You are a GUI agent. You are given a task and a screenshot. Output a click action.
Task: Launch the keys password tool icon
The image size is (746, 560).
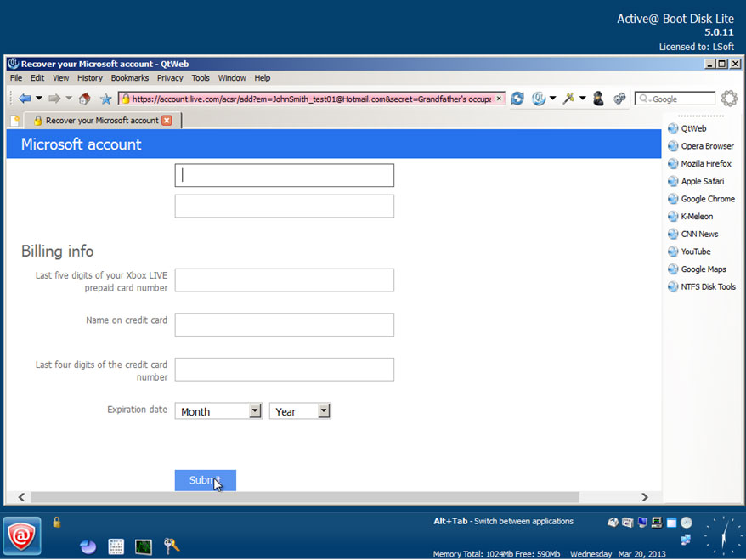click(172, 546)
